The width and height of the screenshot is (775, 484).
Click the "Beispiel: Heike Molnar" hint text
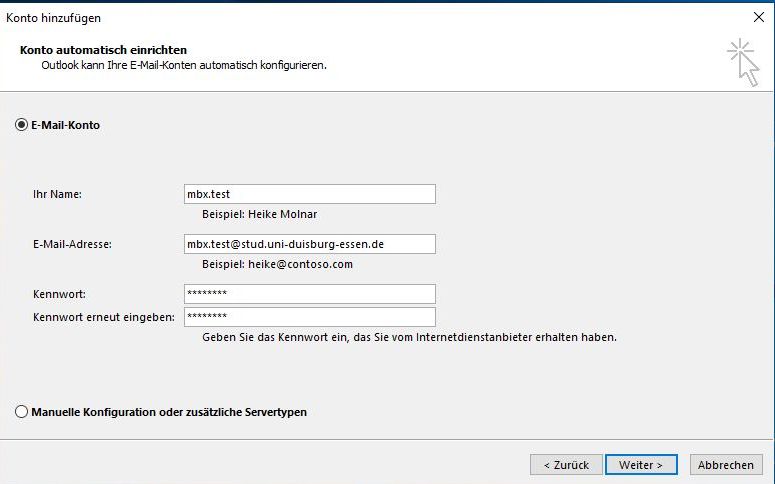coord(260,214)
